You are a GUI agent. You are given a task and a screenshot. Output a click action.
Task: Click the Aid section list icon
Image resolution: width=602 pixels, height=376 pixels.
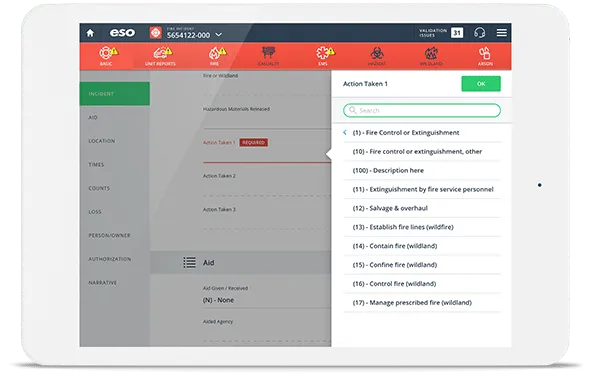[189, 263]
